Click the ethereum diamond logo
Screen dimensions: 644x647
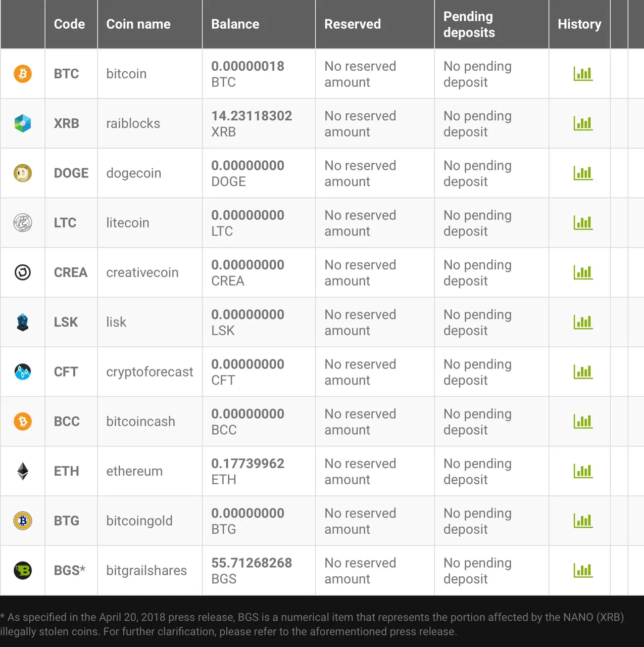tap(23, 471)
